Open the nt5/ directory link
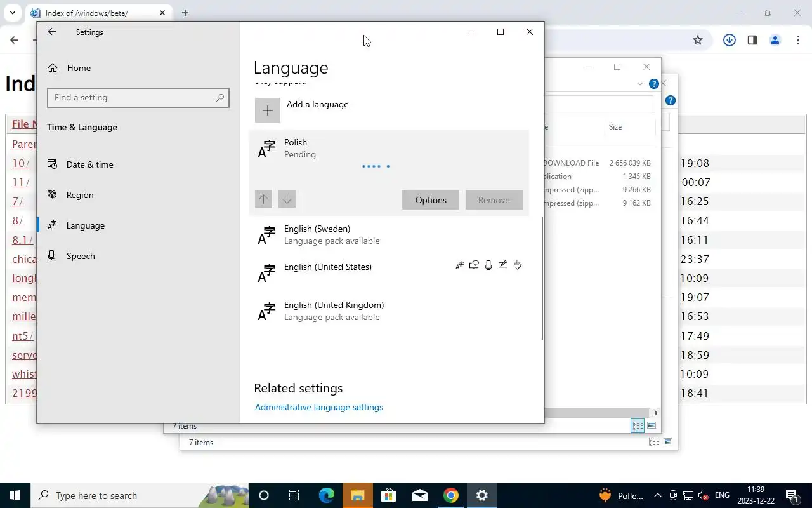812x508 pixels. 23,336
